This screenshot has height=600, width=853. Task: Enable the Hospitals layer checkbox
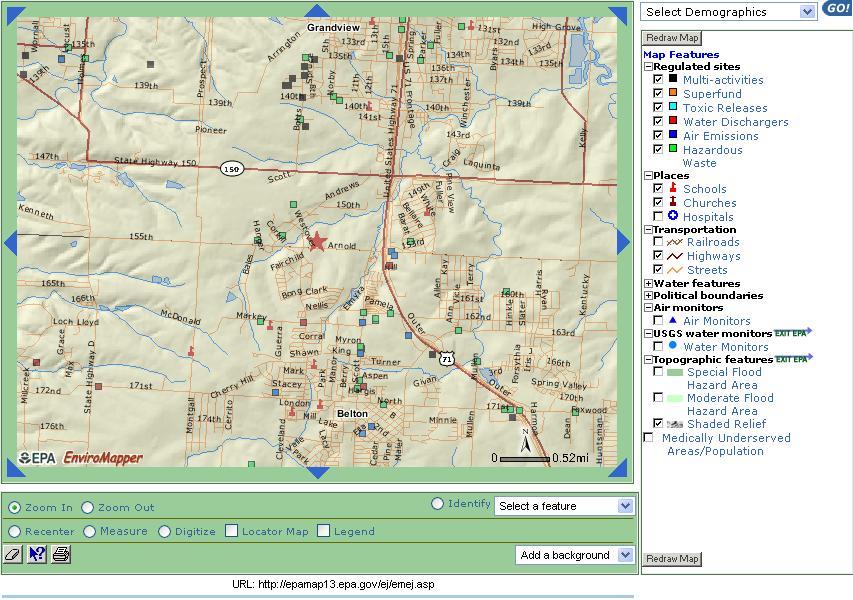coord(658,216)
